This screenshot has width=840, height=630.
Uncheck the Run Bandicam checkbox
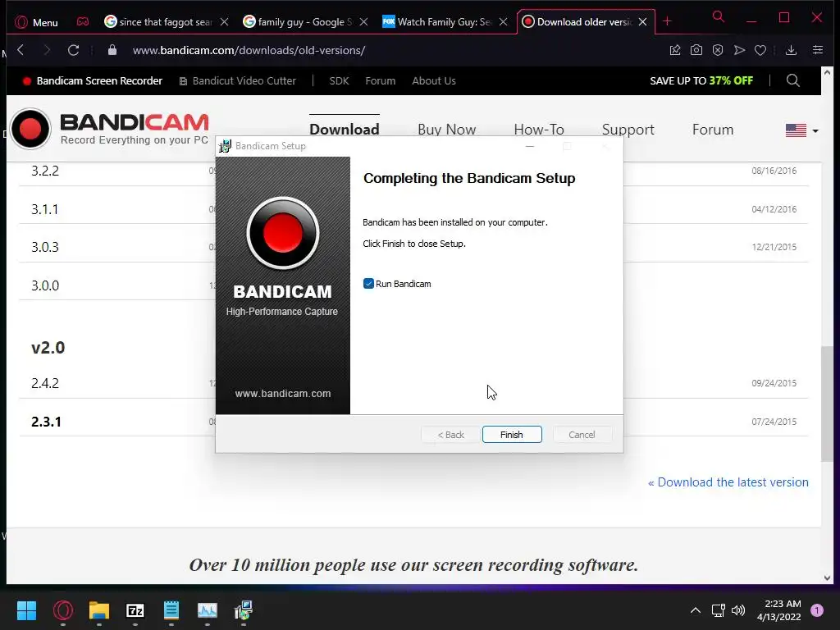[368, 284]
